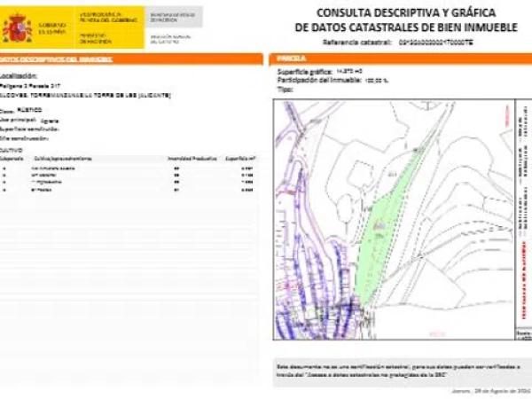
Task: Click the Localización heading
Action: pyautogui.click(x=20, y=78)
